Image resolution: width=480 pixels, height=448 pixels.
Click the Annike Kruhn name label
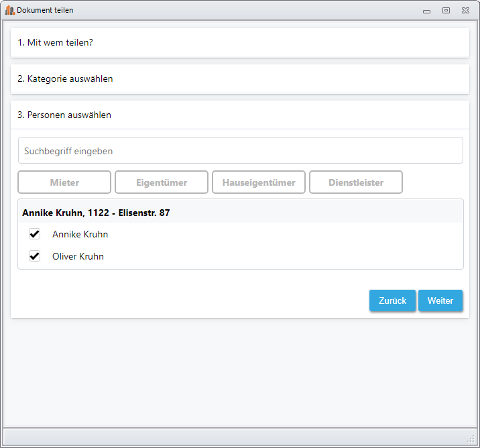pyautogui.click(x=80, y=234)
